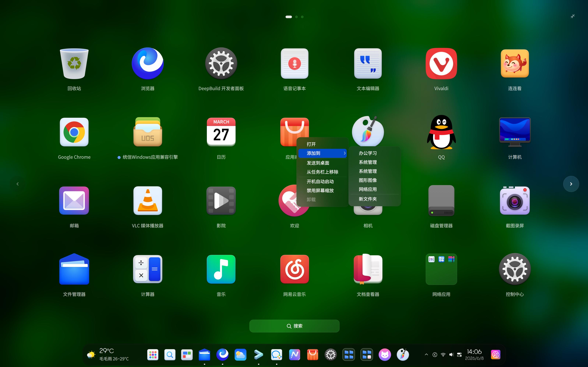Choose 打开 in context menu
Viewport: 588px width, 367px height.
pyautogui.click(x=322, y=144)
